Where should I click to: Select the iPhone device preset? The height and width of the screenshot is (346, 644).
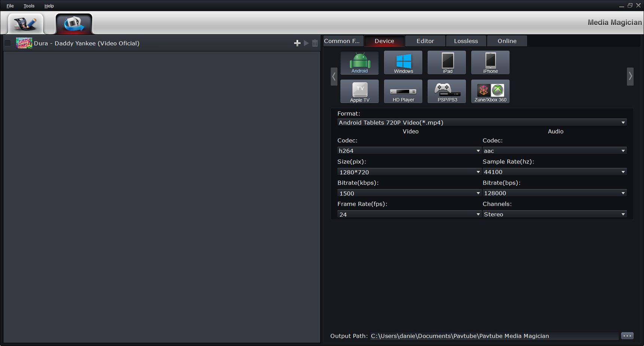490,63
